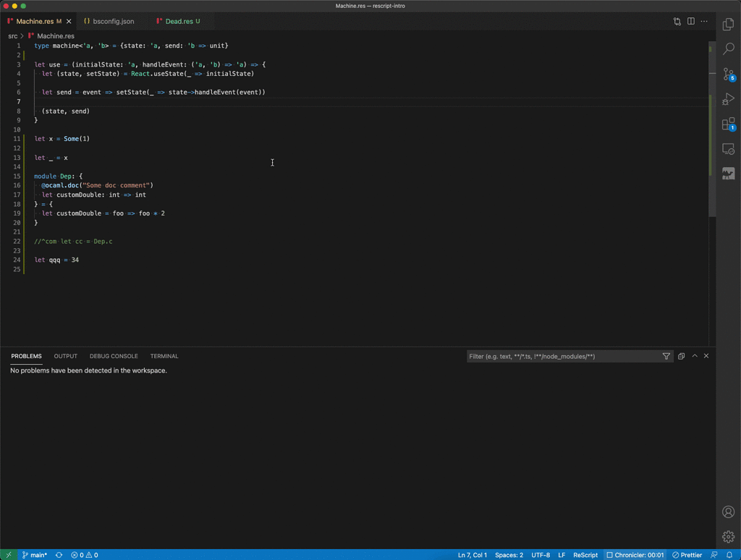Open Remote Explorer in activity bar

(729, 149)
